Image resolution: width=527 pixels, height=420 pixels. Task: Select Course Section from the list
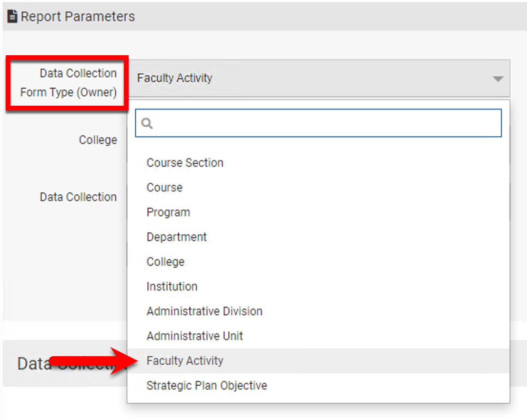[185, 163]
